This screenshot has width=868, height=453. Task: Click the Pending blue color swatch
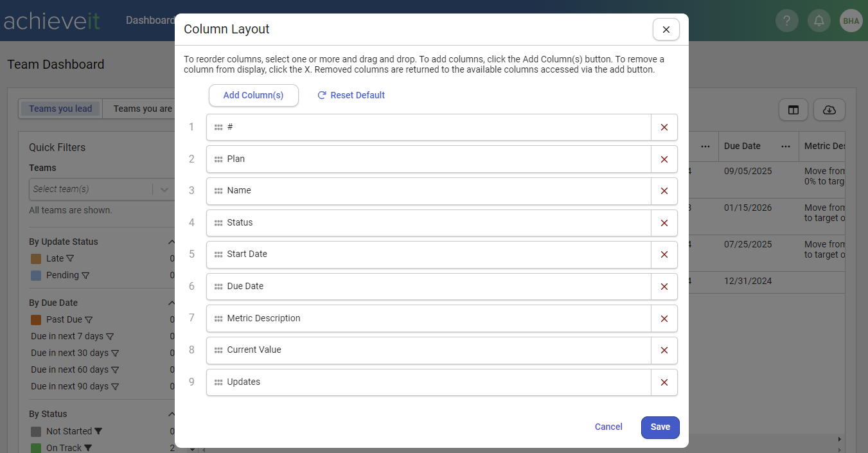tap(36, 276)
